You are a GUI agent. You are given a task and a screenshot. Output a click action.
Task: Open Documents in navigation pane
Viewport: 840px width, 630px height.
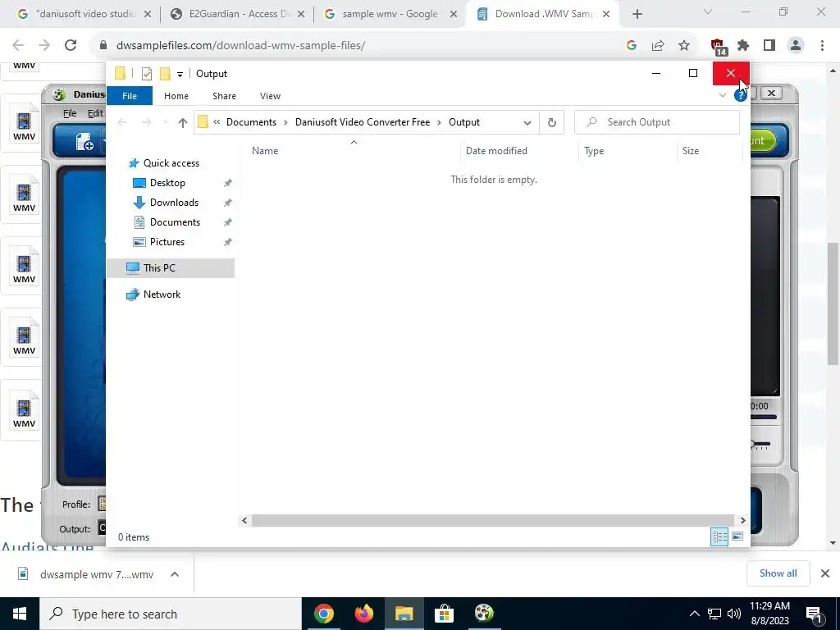(175, 222)
